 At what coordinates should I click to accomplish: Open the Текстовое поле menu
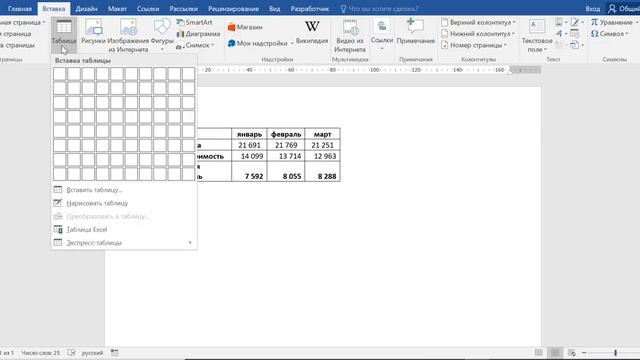[x=537, y=36]
